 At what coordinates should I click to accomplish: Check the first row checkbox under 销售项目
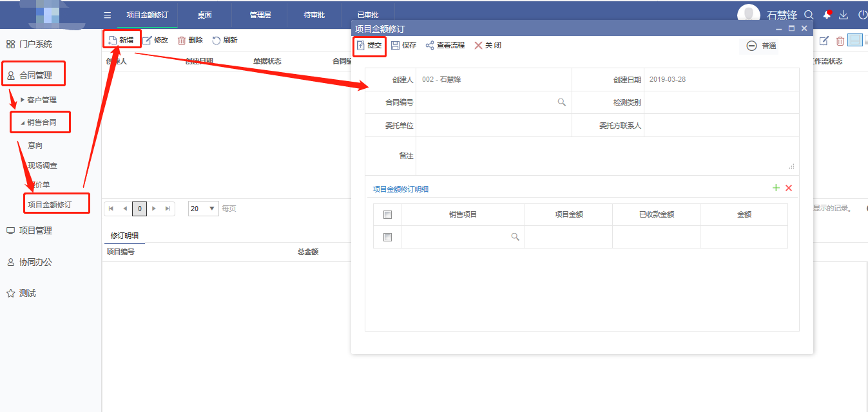[x=387, y=237]
